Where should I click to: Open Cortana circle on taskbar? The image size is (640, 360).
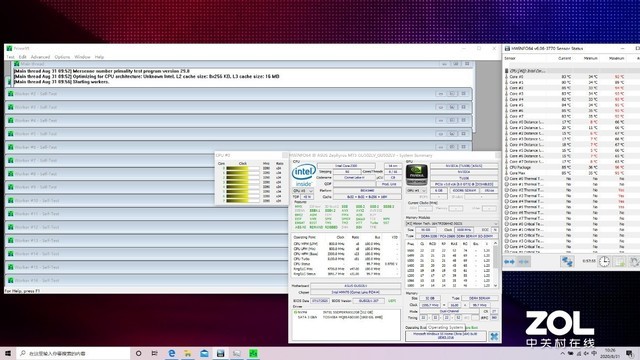coord(139,353)
